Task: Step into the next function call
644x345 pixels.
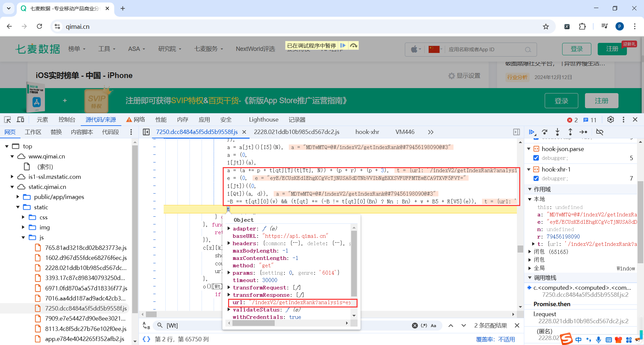Action: point(557,132)
